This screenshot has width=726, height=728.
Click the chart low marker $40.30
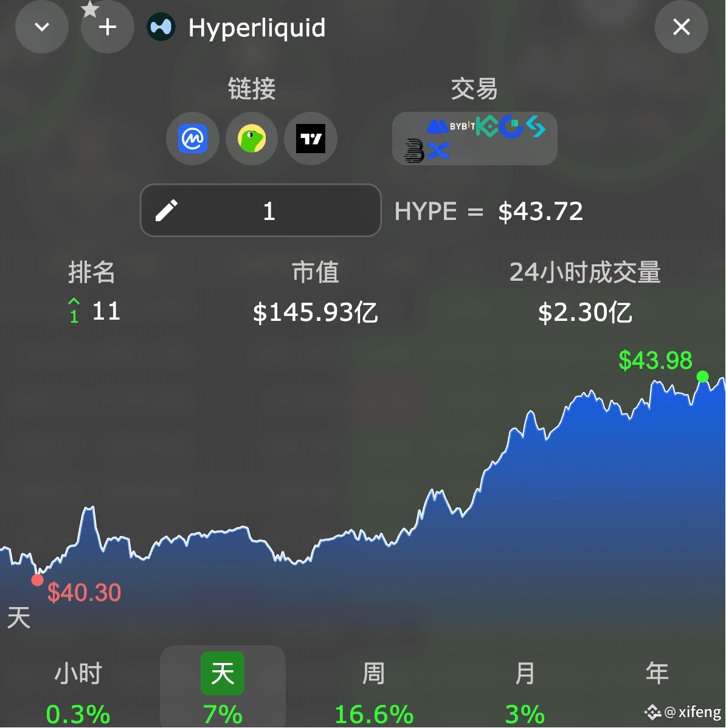tap(37, 580)
